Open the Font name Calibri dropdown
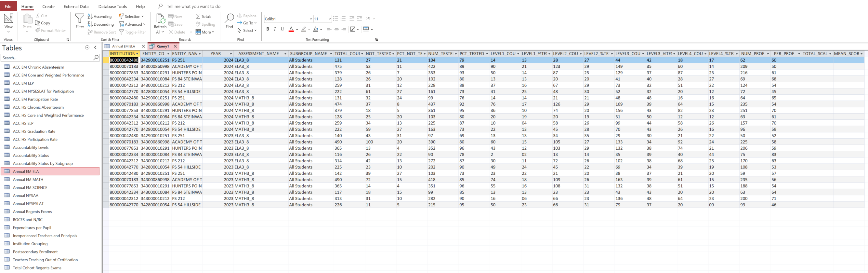This screenshot has height=273, width=868. click(310, 19)
